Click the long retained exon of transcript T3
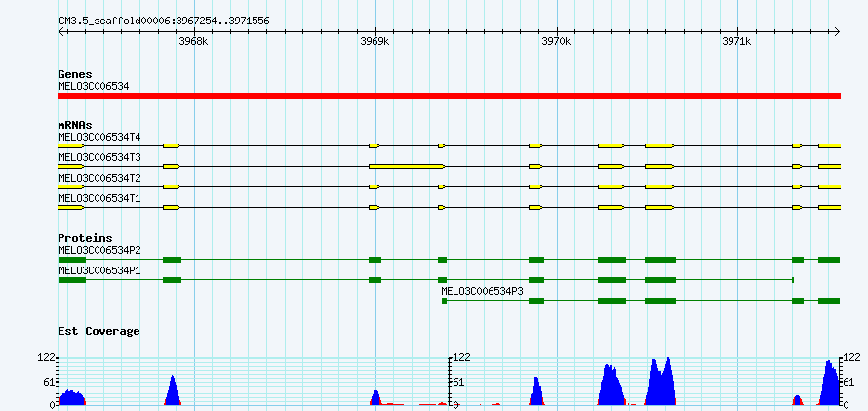The image size is (868, 411). pyautogui.click(x=407, y=166)
